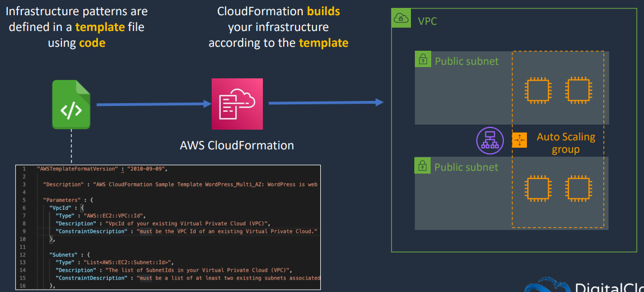Select left EC2 instance in upper Public subnet

click(x=538, y=90)
